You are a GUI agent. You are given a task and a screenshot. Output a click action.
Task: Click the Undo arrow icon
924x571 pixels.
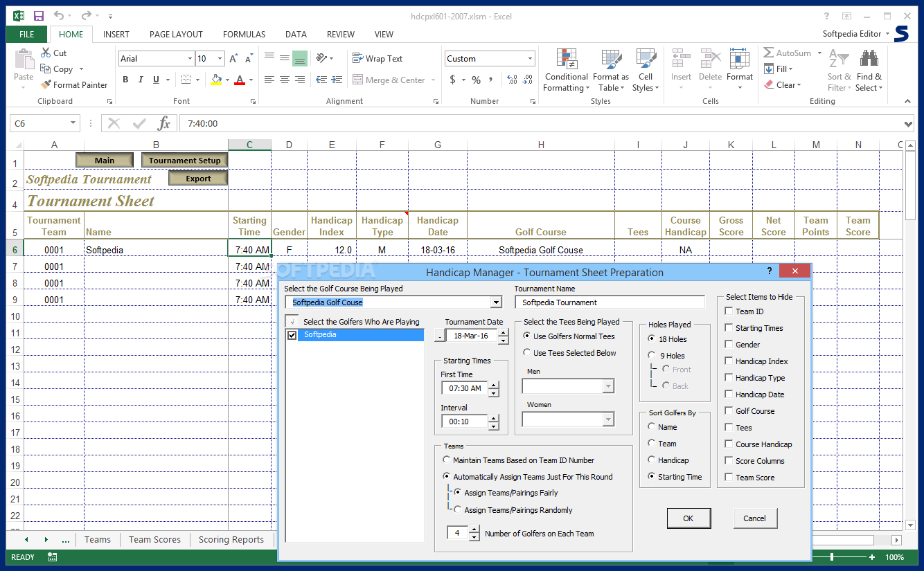[59, 15]
